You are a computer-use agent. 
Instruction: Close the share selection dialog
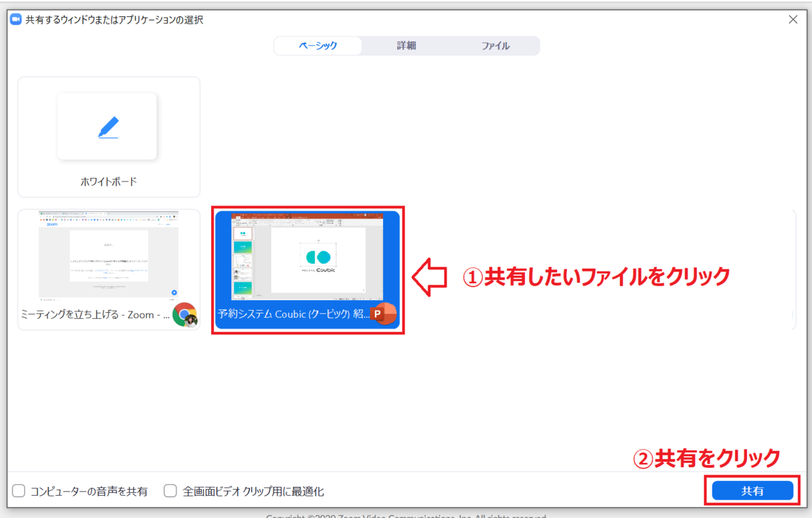pyautogui.click(x=793, y=20)
